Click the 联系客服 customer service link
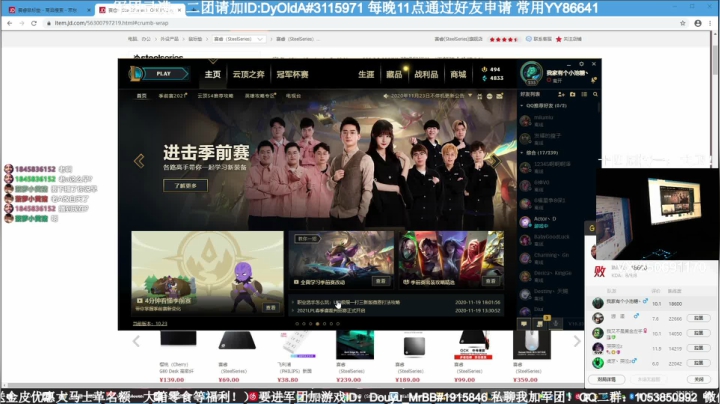This screenshot has width=720, height=404. click(x=539, y=39)
